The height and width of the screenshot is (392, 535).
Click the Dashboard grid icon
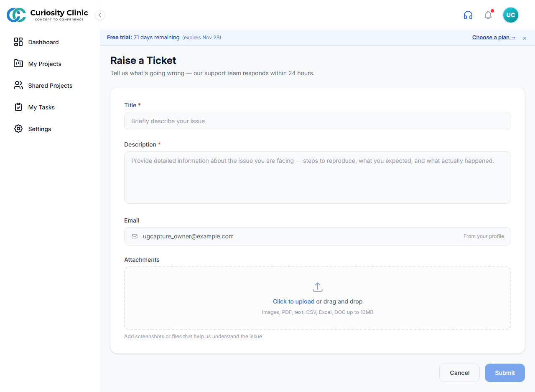[x=18, y=42]
